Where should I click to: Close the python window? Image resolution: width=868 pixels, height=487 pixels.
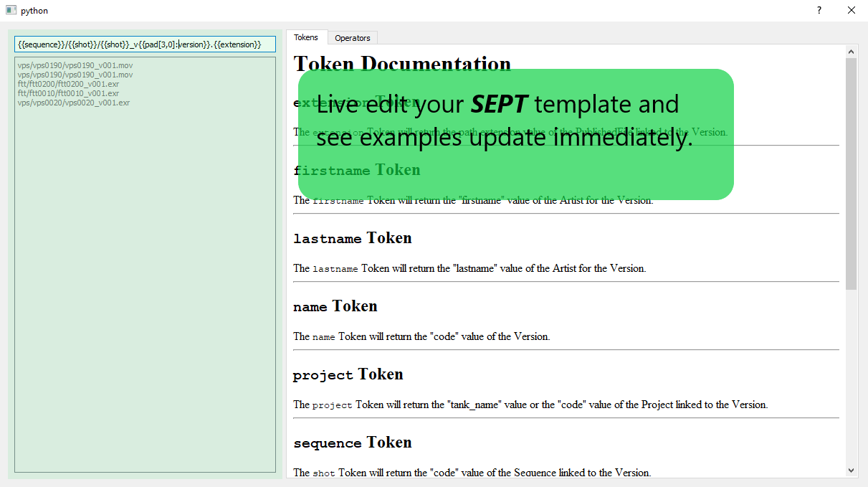(x=852, y=11)
